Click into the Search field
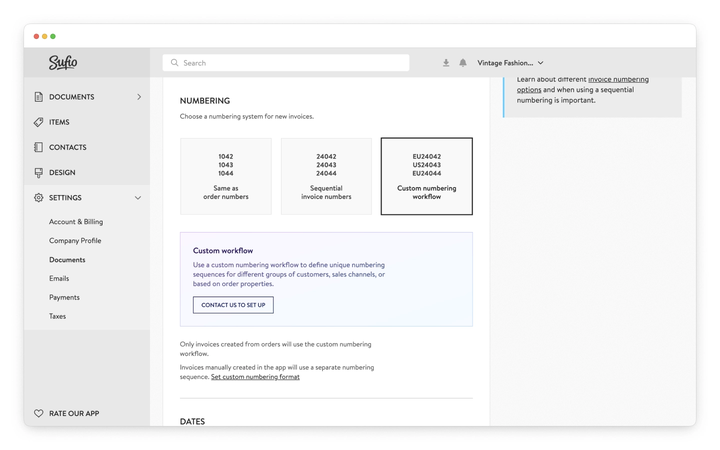Screen dimensions: 720x450 (x=286, y=63)
